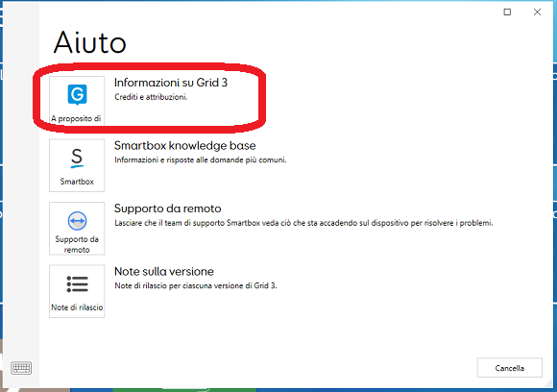This screenshot has width=557, height=392.
Task: Show the on-screen keyboard icon
Action: [x=21, y=368]
